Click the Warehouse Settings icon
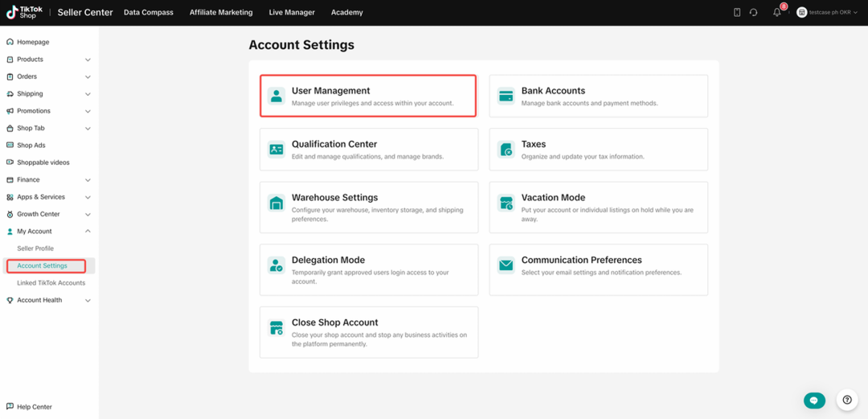 point(276,203)
